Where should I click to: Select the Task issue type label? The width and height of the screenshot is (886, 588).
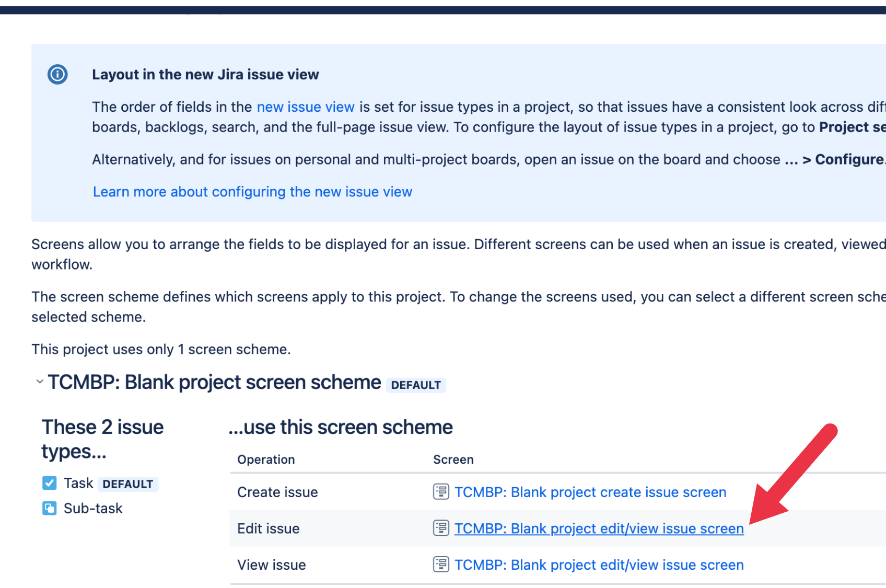[78, 483]
